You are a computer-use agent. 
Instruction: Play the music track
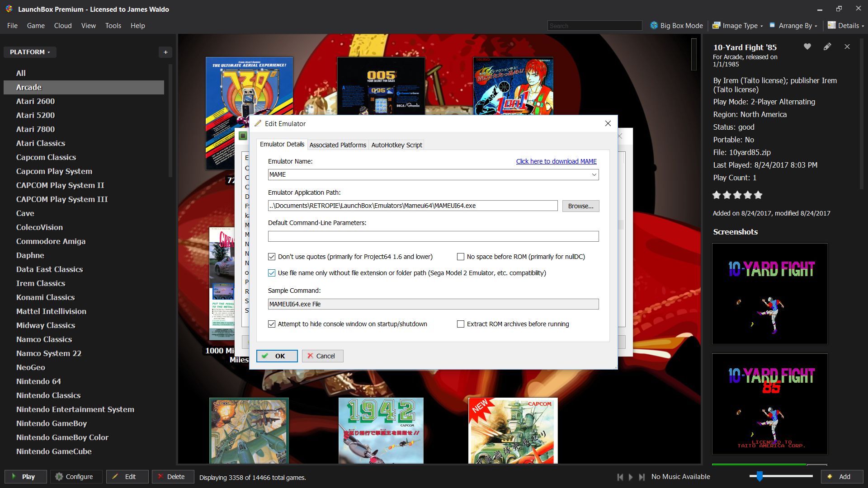click(x=631, y=477)
